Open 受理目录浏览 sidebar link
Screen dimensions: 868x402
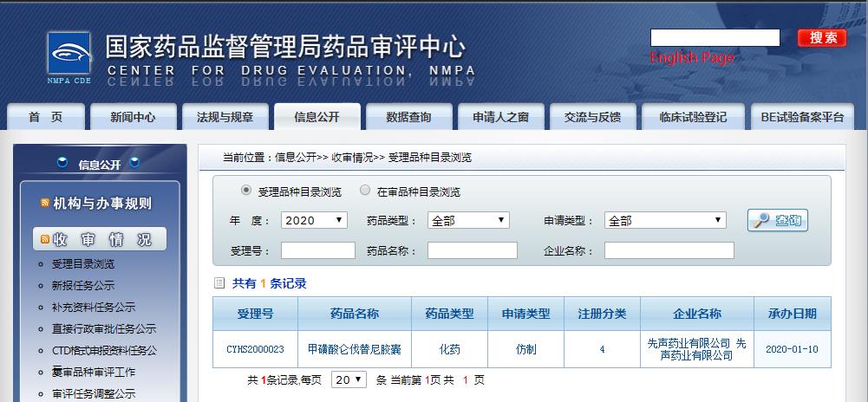click(x=83, y=263)
